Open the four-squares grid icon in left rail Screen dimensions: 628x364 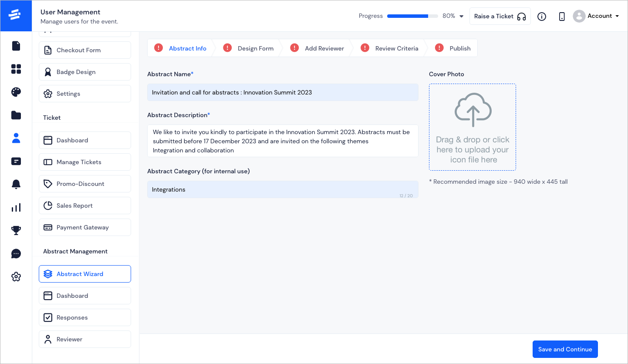16,69
